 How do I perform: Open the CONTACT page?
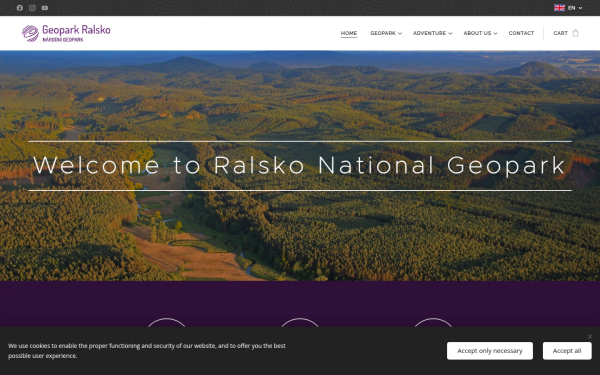point(521,33)
